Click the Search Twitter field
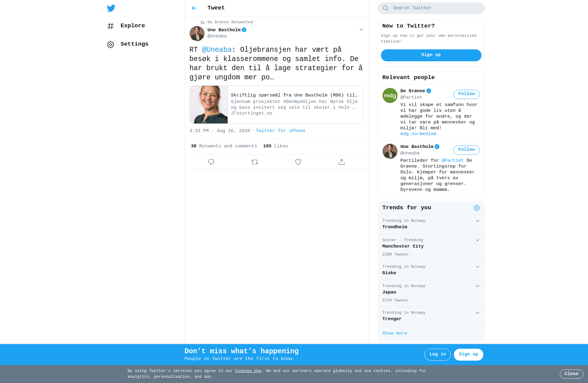Viewport: 588px width, 383px height. (431, 8)
